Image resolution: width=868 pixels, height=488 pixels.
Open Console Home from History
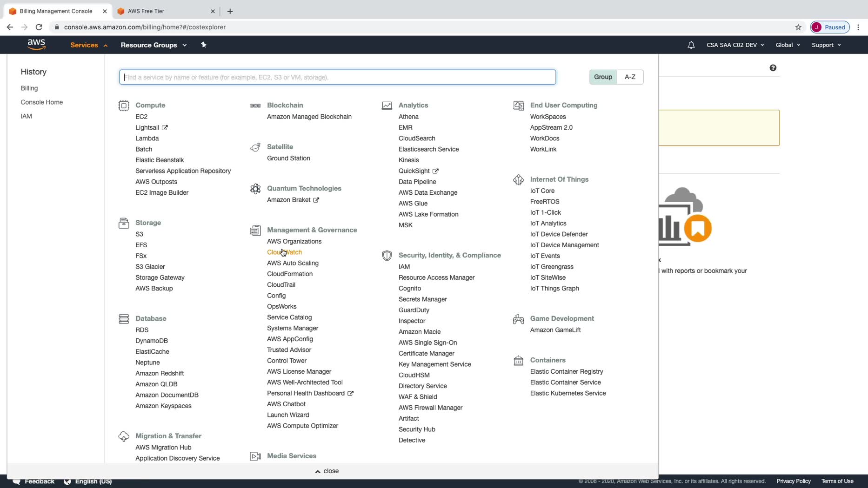pyautogui.click(x=42, y=102)
